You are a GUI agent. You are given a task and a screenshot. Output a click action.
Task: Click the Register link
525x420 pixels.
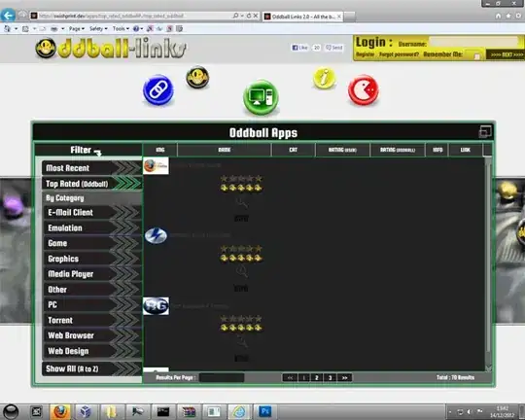click(365, 54)
